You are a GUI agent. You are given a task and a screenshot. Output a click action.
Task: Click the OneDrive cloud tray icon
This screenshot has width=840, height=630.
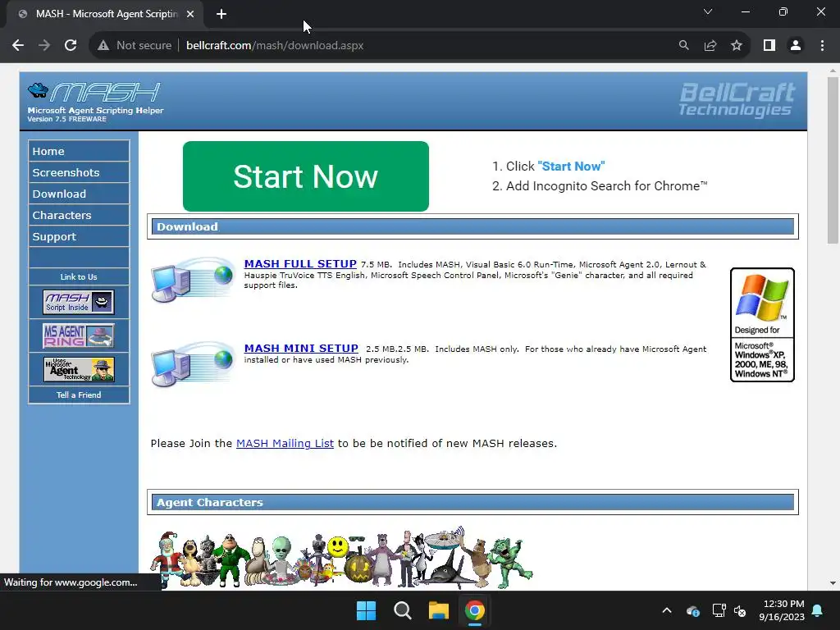[692, 610]
